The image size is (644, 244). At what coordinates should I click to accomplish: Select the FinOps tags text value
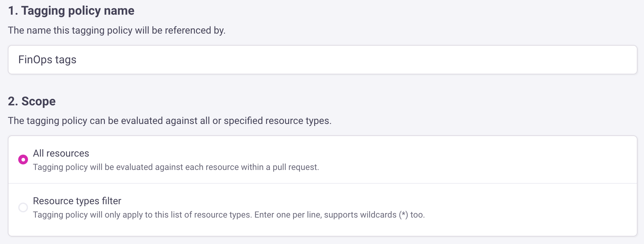coord(48,59)
